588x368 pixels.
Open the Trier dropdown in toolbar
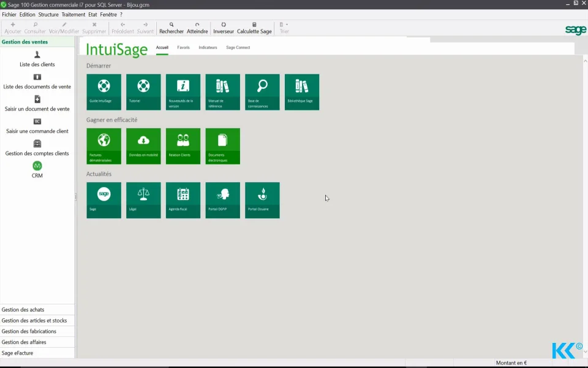pos(284,28)
